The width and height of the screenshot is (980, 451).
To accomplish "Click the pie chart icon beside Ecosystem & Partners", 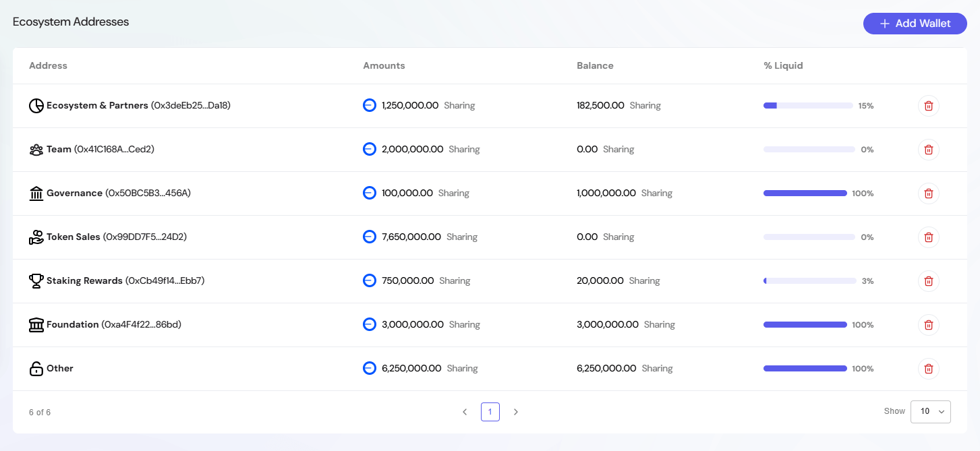I will pos(36,105).
